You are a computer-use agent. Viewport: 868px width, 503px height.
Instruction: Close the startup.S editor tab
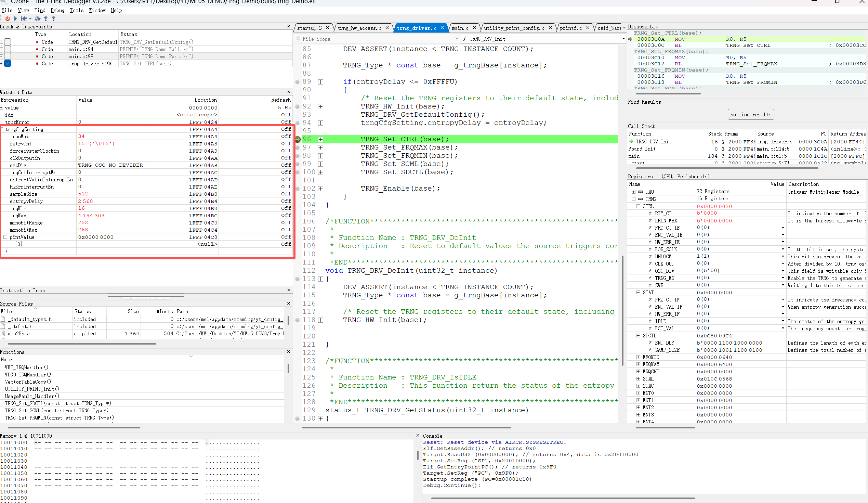[328, 28]
